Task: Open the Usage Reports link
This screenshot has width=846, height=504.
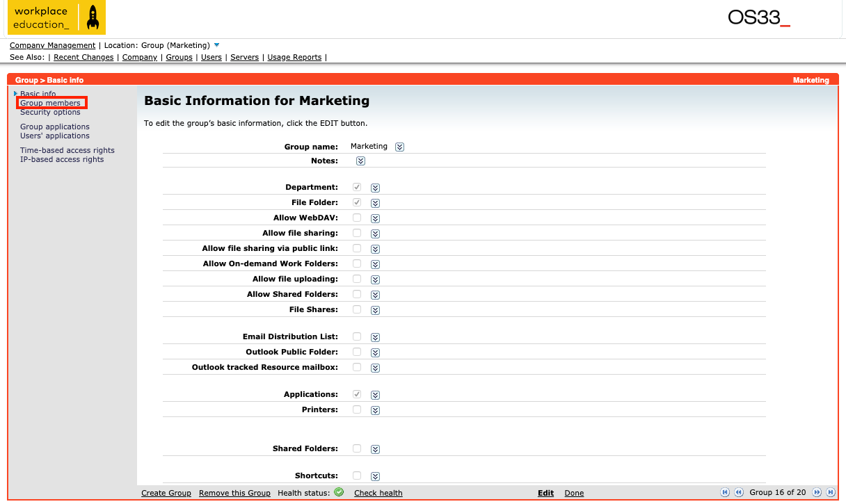Action: [295, 57]
